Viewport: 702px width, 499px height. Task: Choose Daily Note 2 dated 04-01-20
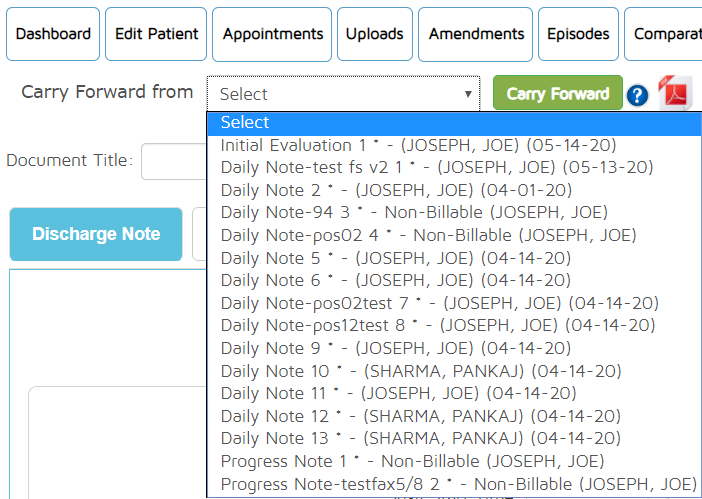click(x=396, y=190)
